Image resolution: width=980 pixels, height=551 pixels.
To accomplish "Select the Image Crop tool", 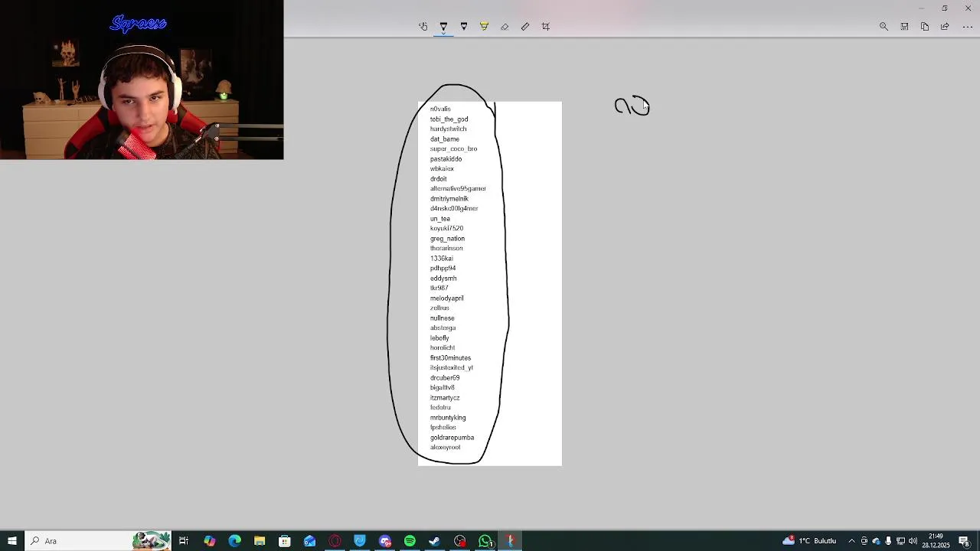I will [546, 27].
